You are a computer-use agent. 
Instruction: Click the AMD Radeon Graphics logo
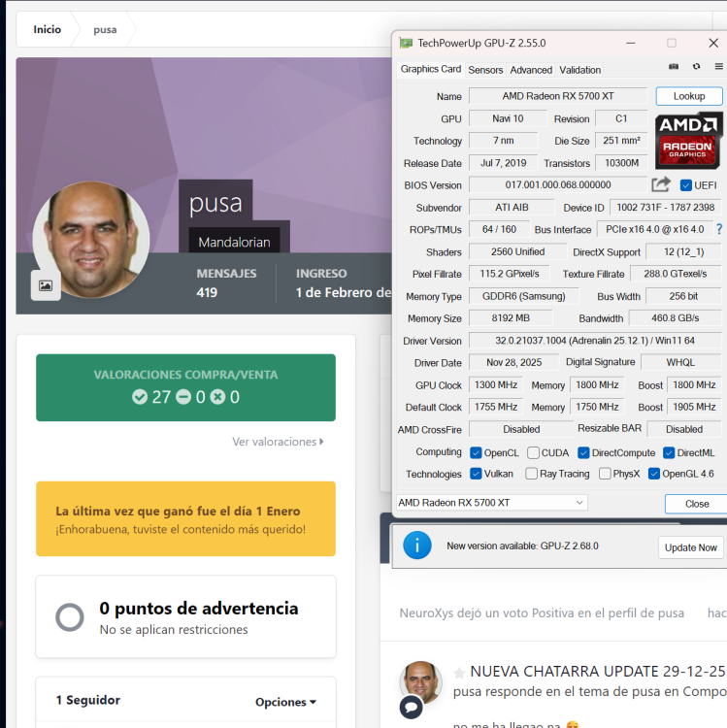[x=688, y=141]
